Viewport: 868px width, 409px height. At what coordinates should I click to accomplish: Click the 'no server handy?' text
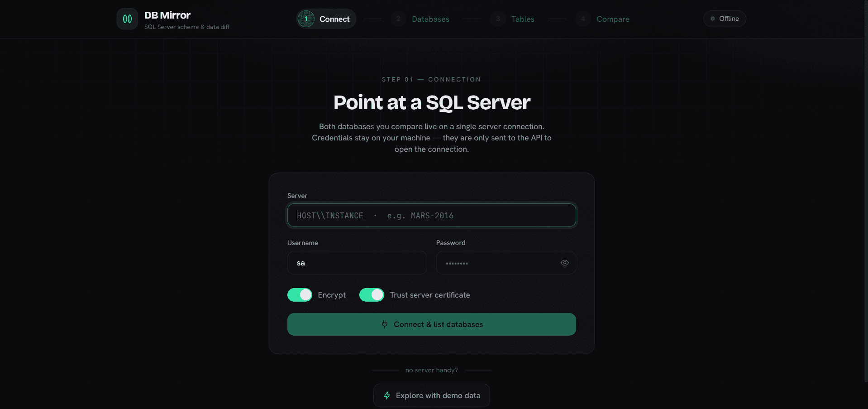click(x=431, y=370)
